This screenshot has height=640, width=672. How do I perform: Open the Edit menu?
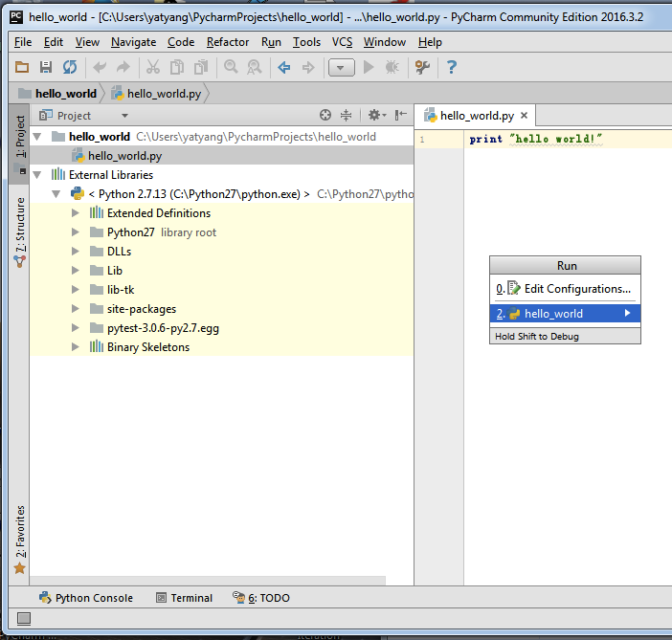[x=54, y=42]
